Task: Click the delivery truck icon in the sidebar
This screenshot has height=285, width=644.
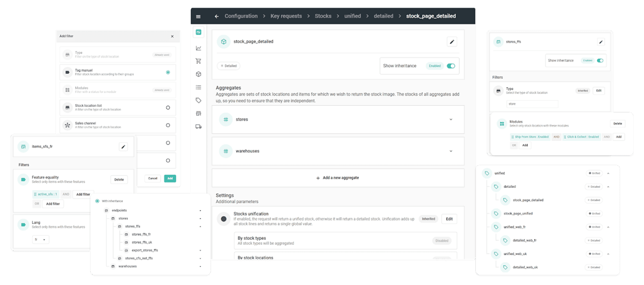Action: tap(198, 127)
